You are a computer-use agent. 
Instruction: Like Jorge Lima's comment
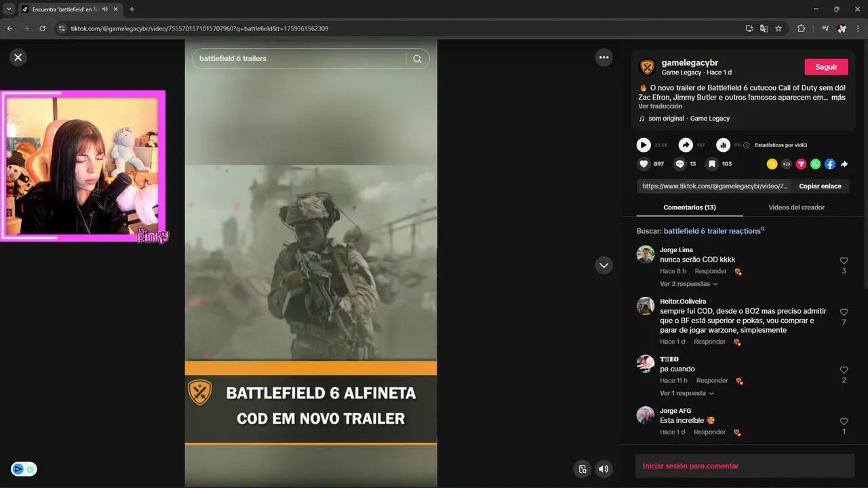click(844, 261)
